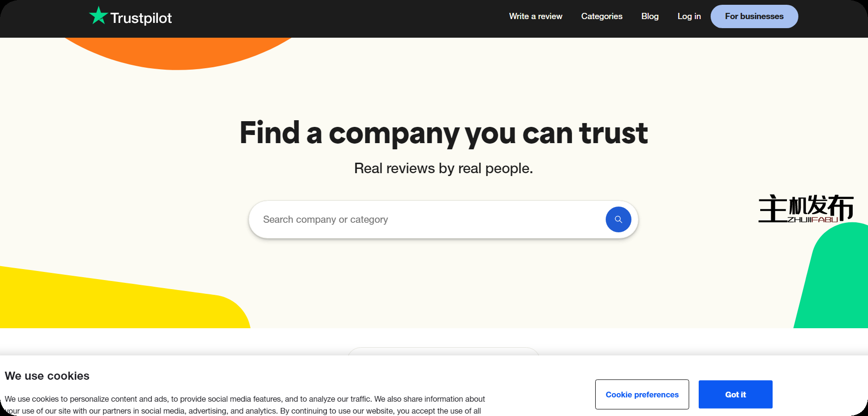The height and width of the screenshot is (416, 868).
Task: Go to the Blog link
Action: [650, 16]
